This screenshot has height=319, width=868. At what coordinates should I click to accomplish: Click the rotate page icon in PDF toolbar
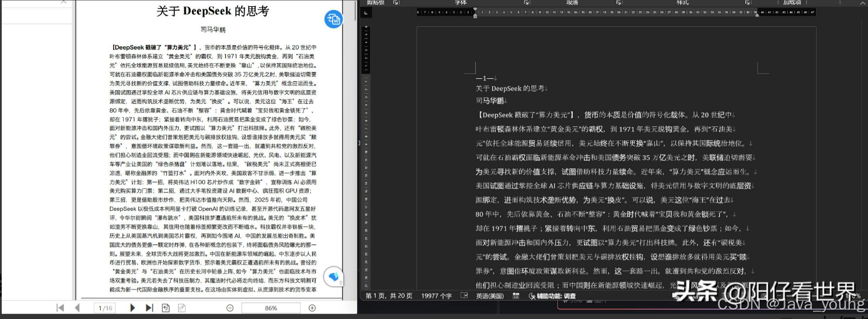pyautogui.click(x=166, y=308)
